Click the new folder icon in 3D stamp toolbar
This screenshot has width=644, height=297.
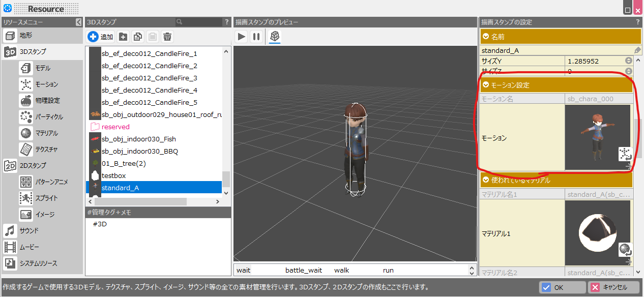(123, 36)
